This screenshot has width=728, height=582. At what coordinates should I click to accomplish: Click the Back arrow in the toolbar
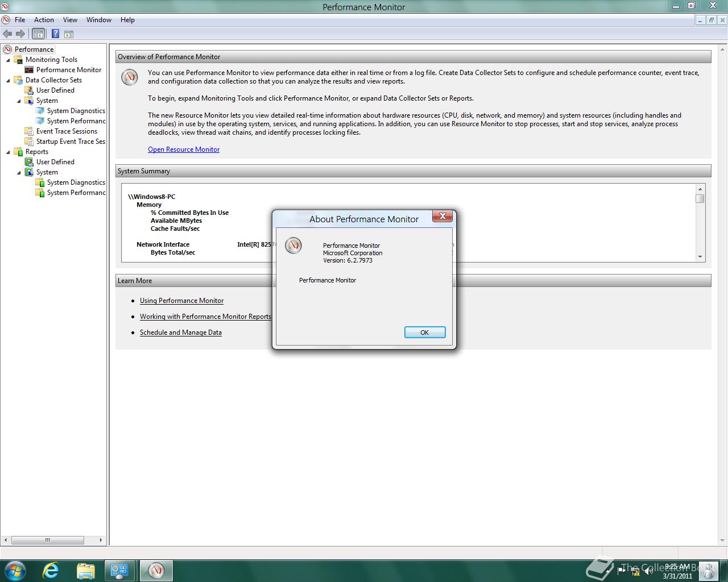coord(7,34)
